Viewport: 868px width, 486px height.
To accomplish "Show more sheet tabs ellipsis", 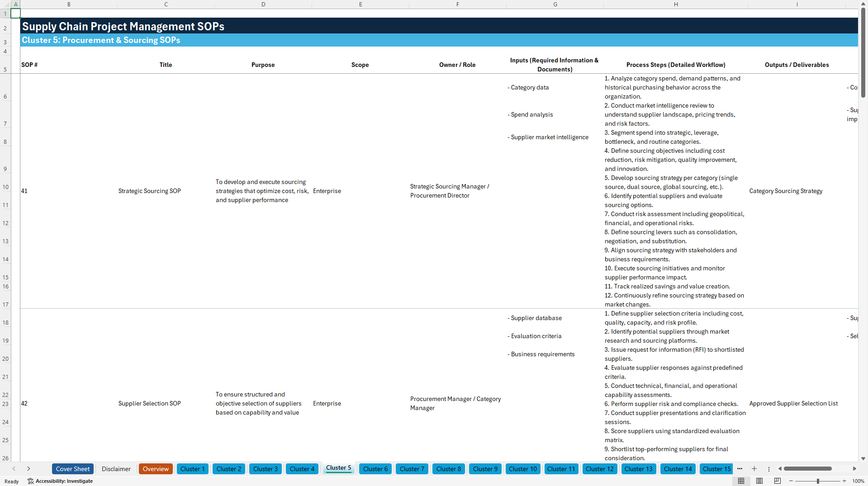I will [740, 469].
